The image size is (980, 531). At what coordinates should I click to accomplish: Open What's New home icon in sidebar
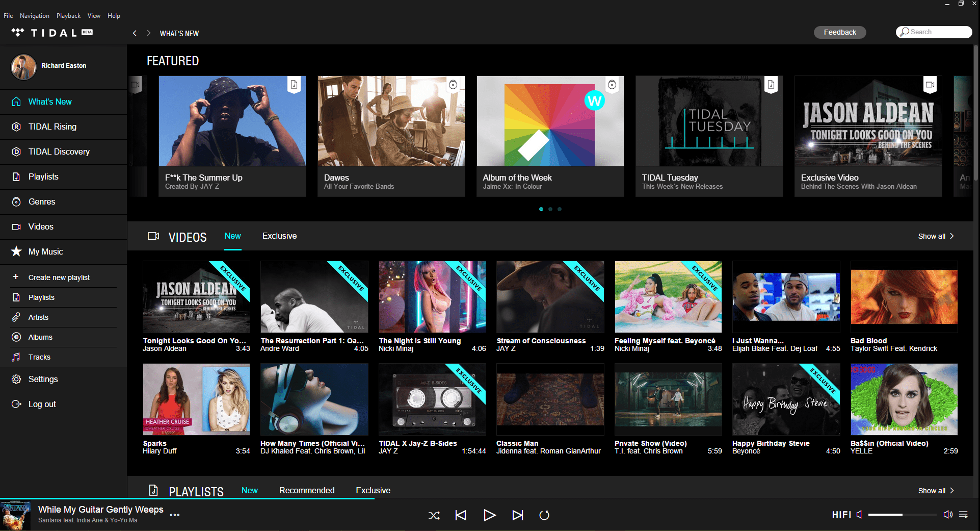pos(16,102)
